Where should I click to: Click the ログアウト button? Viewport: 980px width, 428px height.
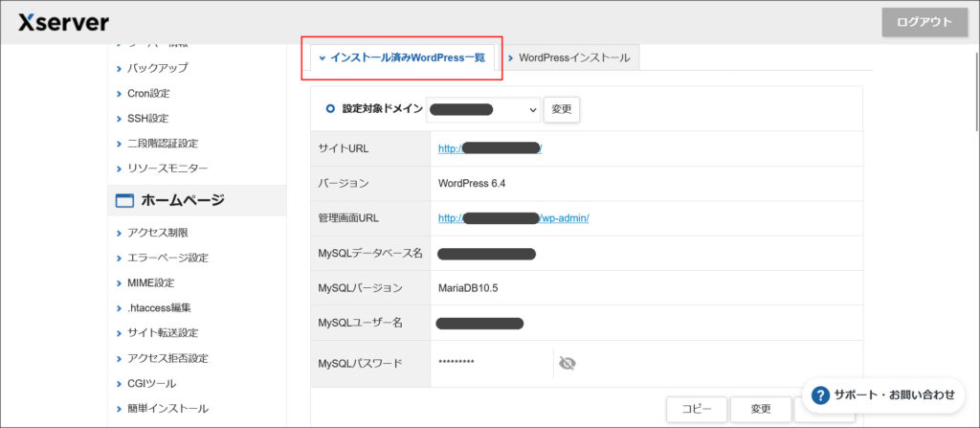924,23
